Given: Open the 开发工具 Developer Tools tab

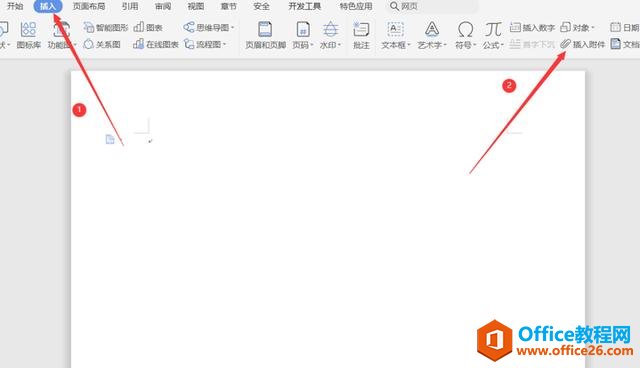Looking at the screenshot, I should point(304,6).
